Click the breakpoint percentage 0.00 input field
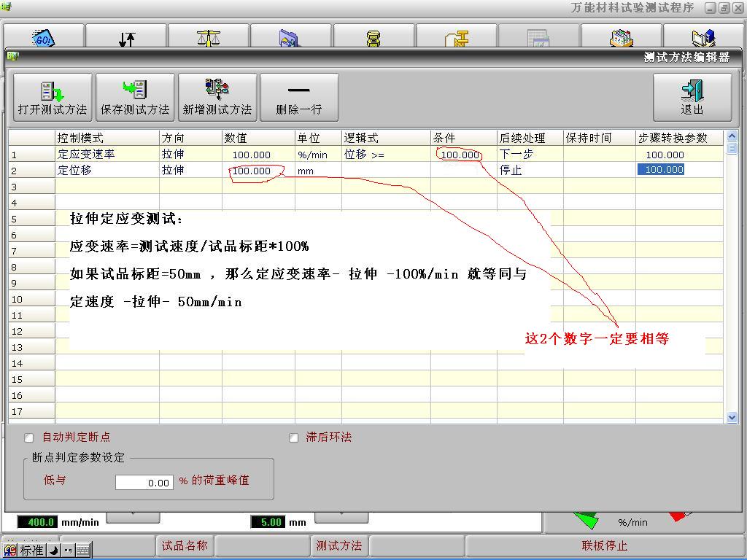Screen dimensions: 747x560 pos(144,483)
